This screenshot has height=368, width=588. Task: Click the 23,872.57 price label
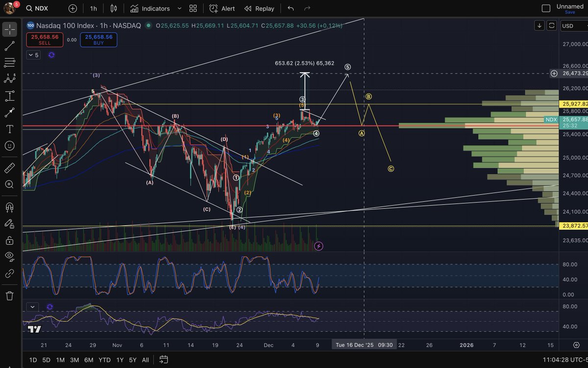pos(573,226)
